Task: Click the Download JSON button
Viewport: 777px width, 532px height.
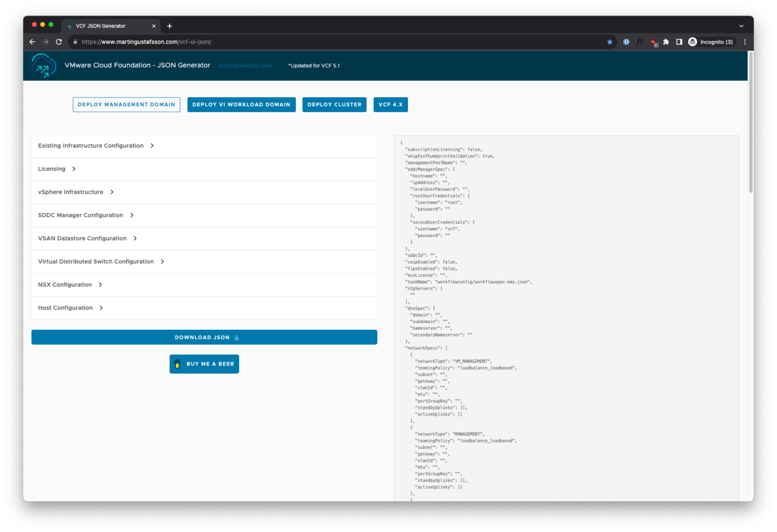Action: 205,337
